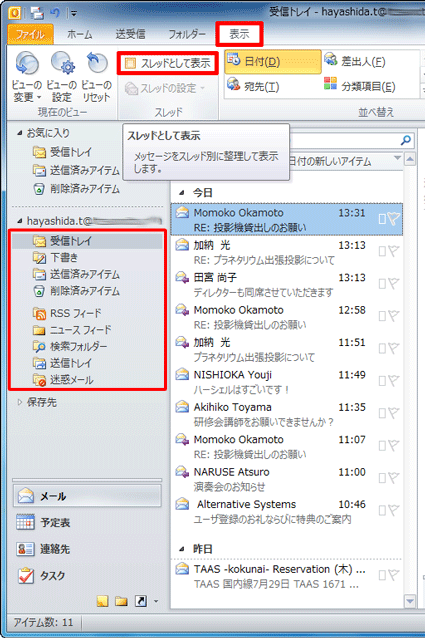Click message list scroll up arrow
The width and height of the screenshot is (425, 638).
(410, 159)
